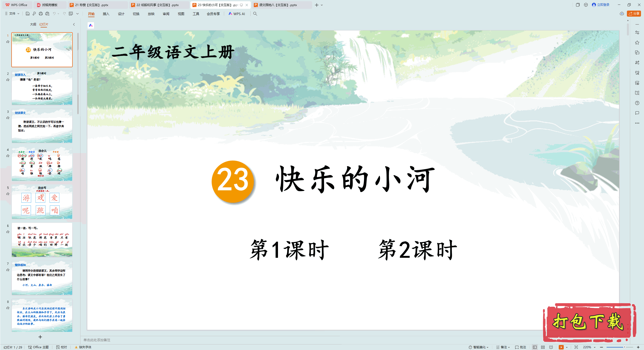Open search with the magnifier icon
This screenshot has width=644, height=350.
[x=255, y=14]
